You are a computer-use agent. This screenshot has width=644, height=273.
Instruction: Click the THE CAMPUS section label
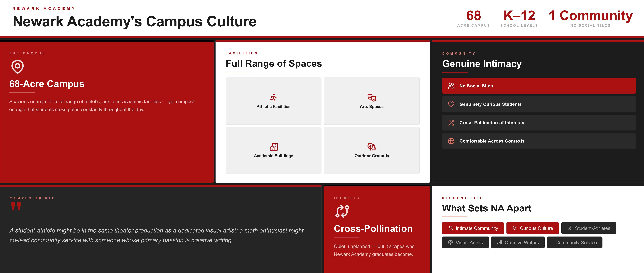tap(27, 53)
